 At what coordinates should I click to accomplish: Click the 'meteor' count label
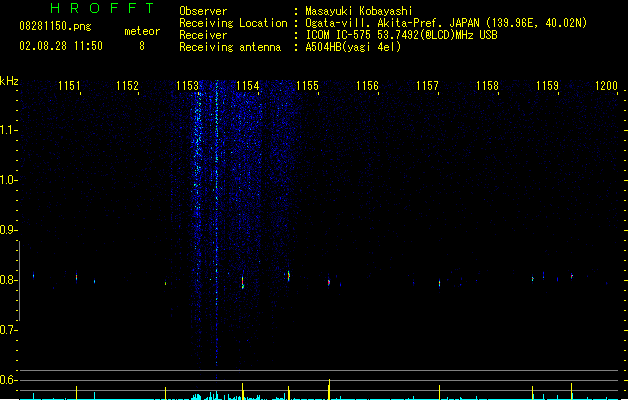[x=142, y=31]
